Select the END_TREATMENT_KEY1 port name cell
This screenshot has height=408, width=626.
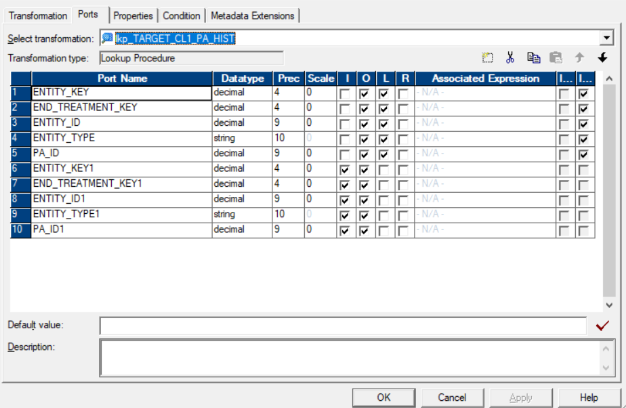pyautogui.click(x=121, y=184)
